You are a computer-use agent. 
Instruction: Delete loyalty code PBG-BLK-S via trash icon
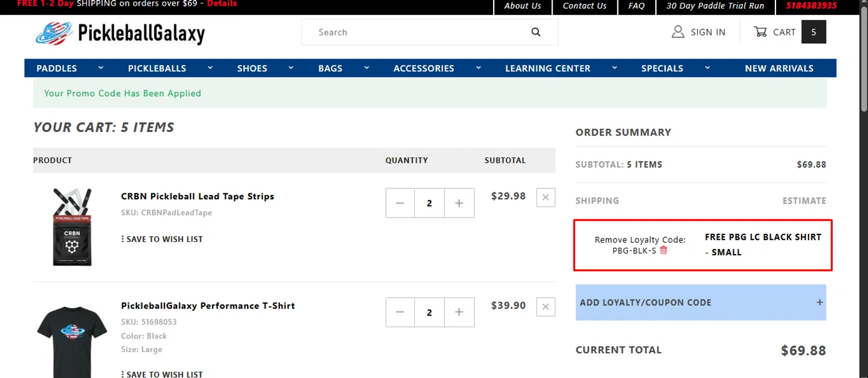[x=664, y=250]
